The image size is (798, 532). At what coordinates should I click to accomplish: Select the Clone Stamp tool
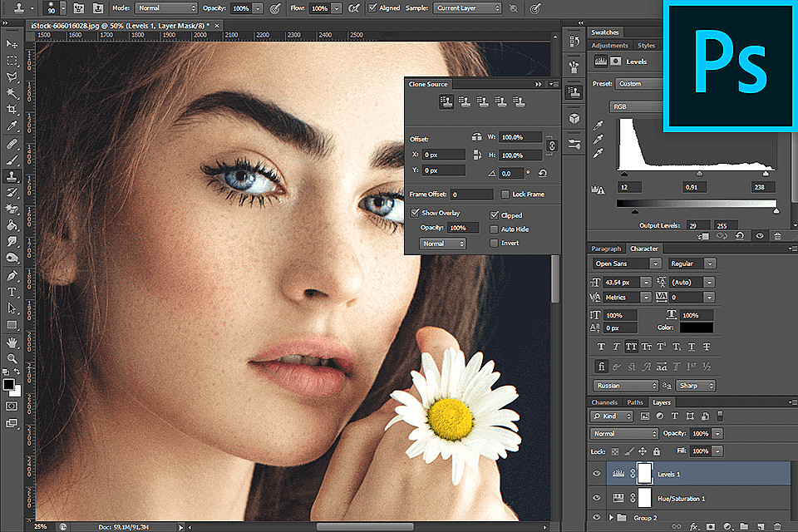point(12,176)
